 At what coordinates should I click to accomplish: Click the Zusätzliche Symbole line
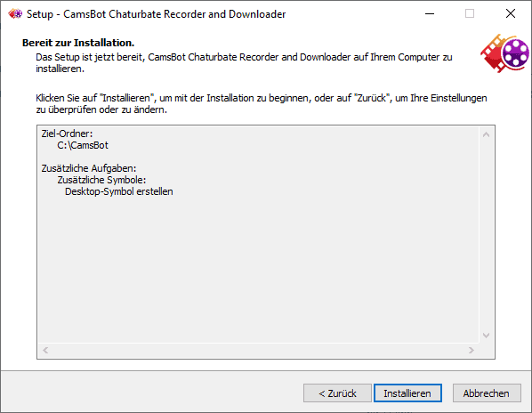click(101, 180)
